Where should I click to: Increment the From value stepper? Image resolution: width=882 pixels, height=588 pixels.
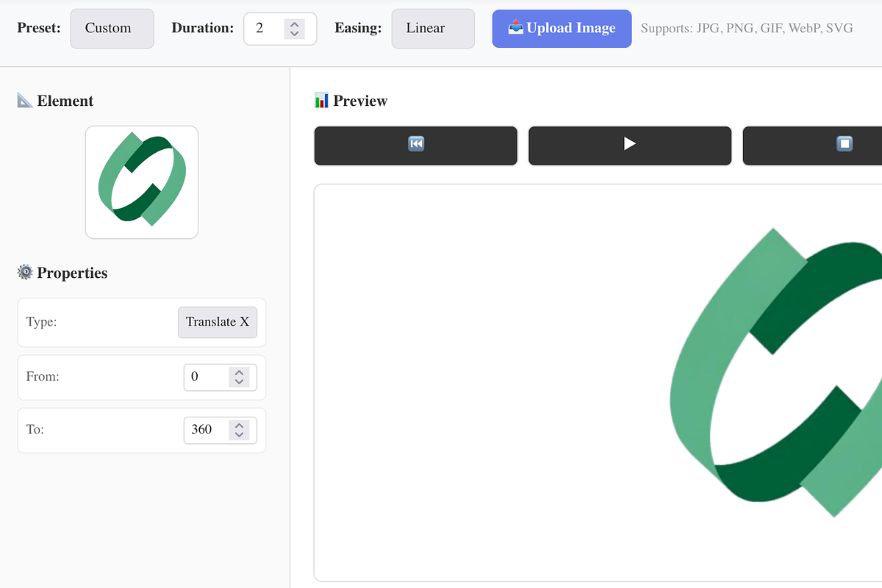click(x=239, y=372)
